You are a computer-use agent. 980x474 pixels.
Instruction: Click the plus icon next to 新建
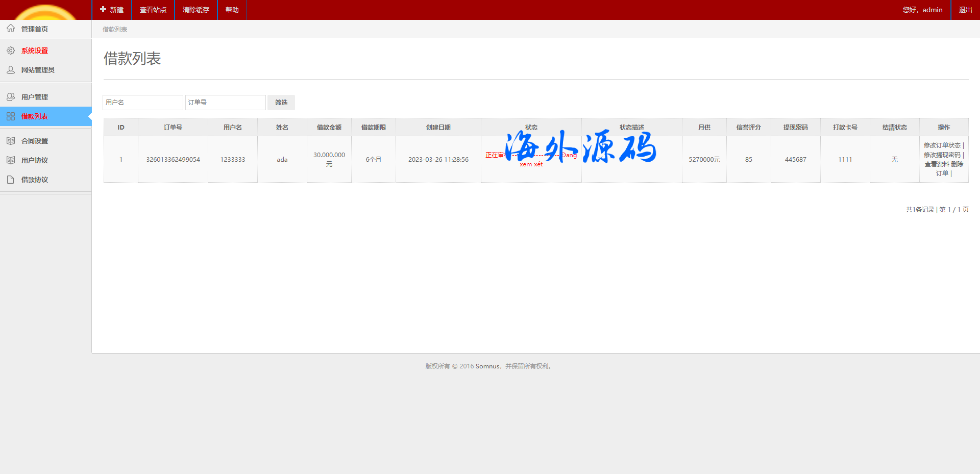point(103,10)
